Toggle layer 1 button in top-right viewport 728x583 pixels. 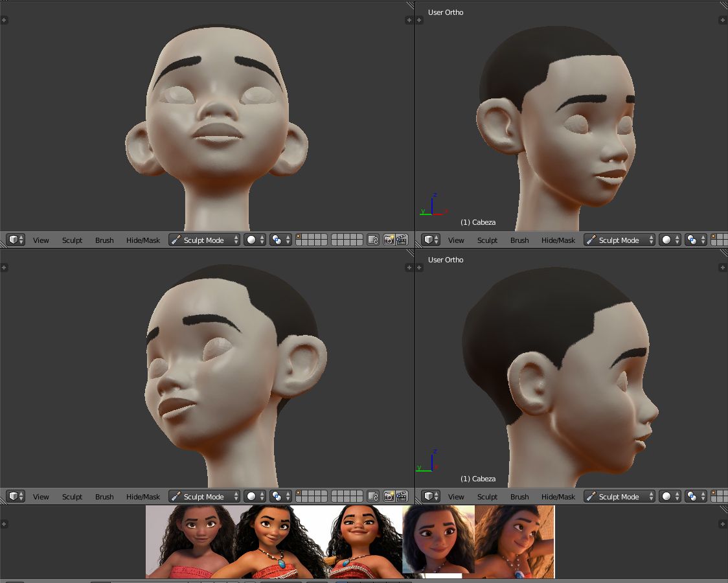click(714, 237)
